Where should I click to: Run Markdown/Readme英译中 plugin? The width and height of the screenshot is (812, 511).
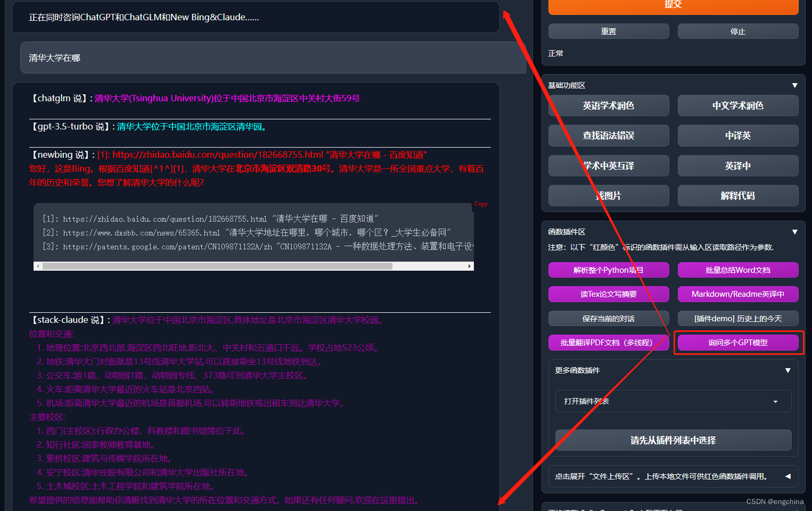click(738, 294)
